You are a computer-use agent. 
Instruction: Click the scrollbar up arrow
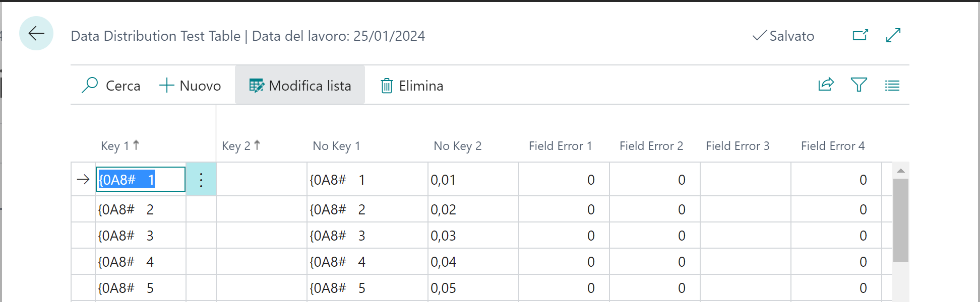(x=900, y=171)
